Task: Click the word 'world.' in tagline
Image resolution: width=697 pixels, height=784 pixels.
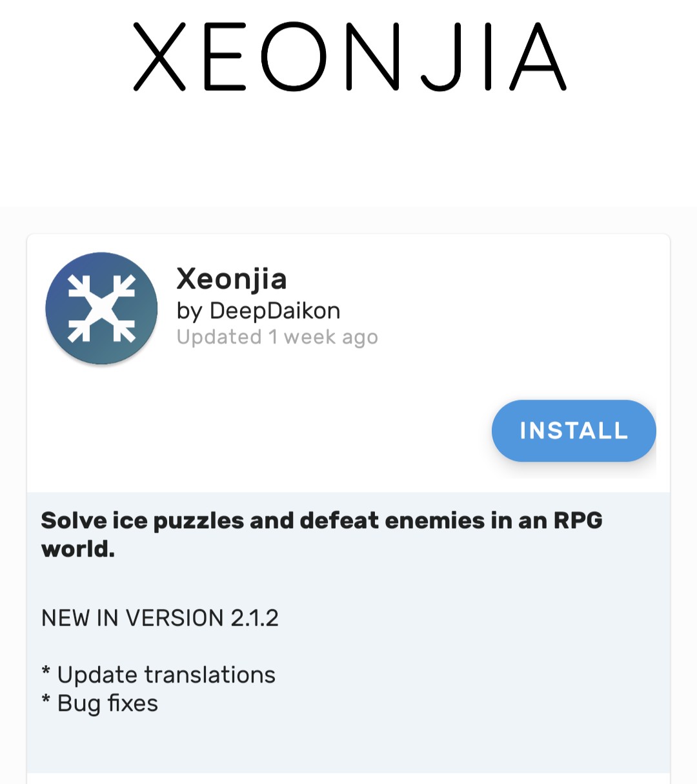Action: [x=78, y=549]
